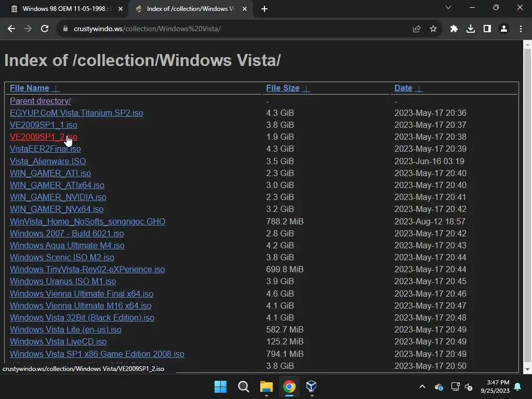The height and width of the screenshot is (399, 532).
Task: Download WIN_GAMER_ATI.iso
Action: pos(50,174)
